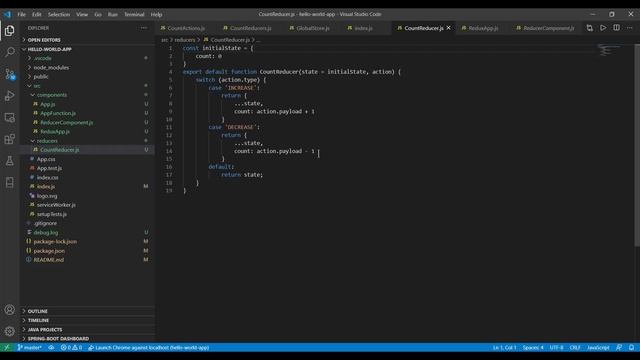Screen dimensions: 640x360
Task: Collapse the HELLO-WORLD-APP section
Action: [x=49, y=49]
